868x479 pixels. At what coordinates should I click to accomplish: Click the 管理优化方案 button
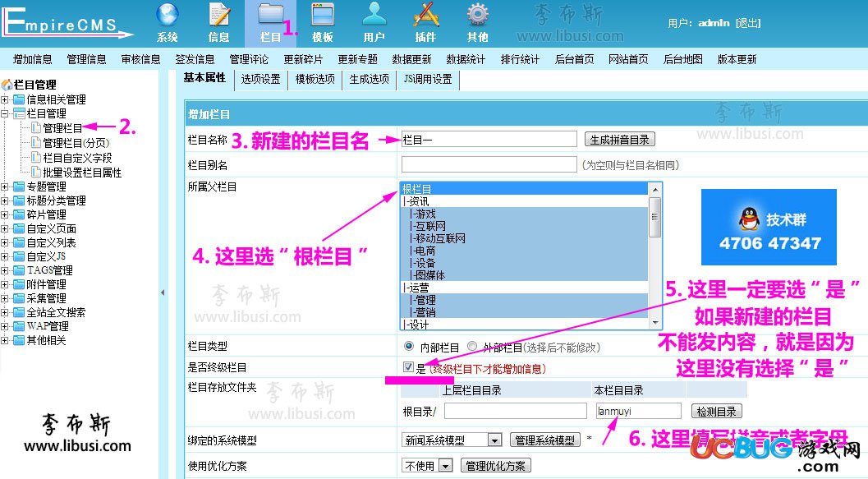click(x=495, y=466)
